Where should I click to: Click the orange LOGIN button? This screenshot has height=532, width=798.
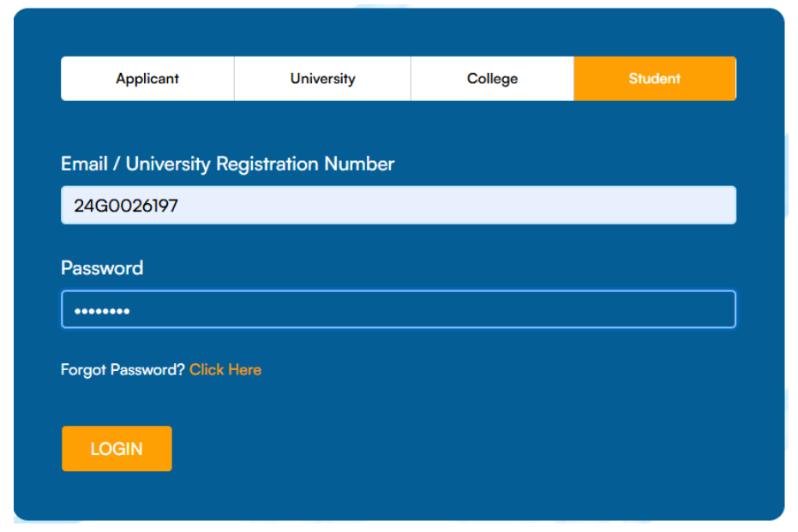click(x=117, y=449)
